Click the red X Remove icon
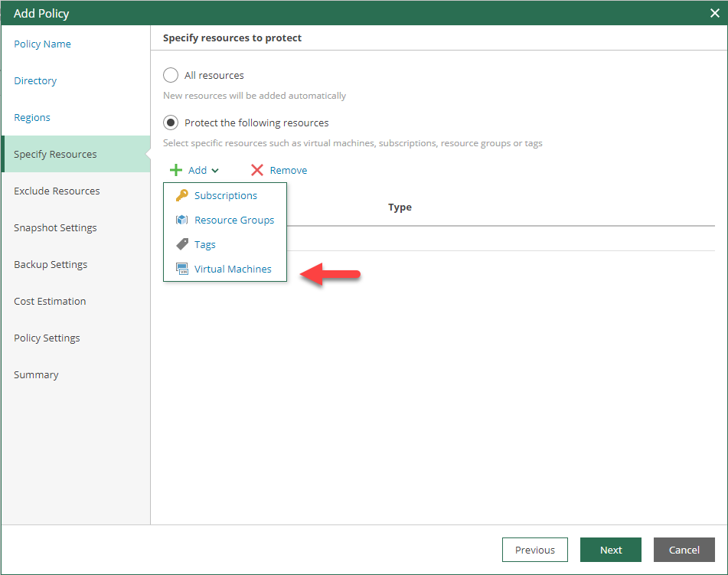 [x=256, y=170]
